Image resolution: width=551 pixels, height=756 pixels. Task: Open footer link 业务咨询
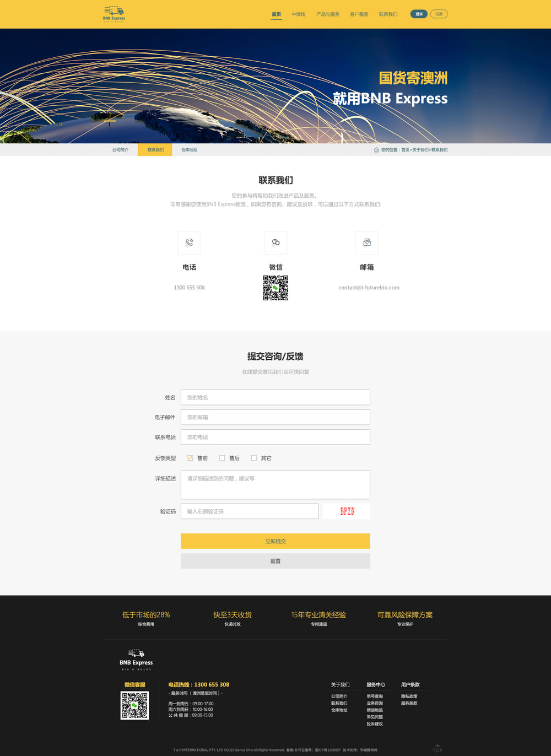click(x=375, y=703)
